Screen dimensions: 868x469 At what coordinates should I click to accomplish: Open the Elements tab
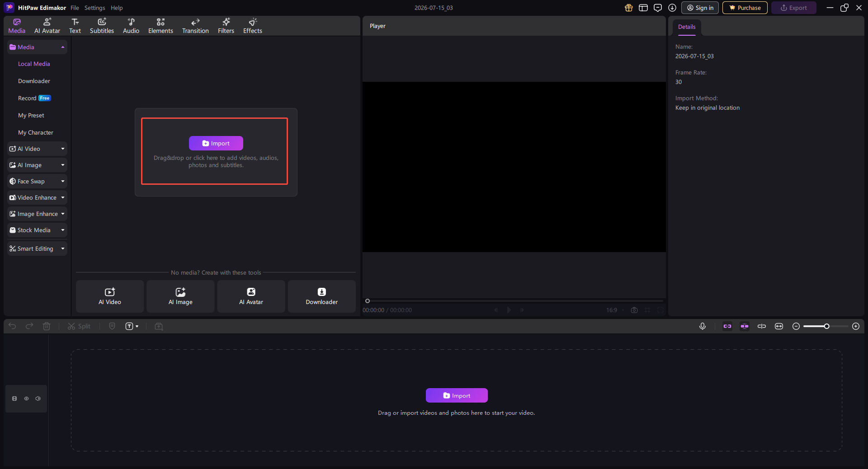(160, 26)
